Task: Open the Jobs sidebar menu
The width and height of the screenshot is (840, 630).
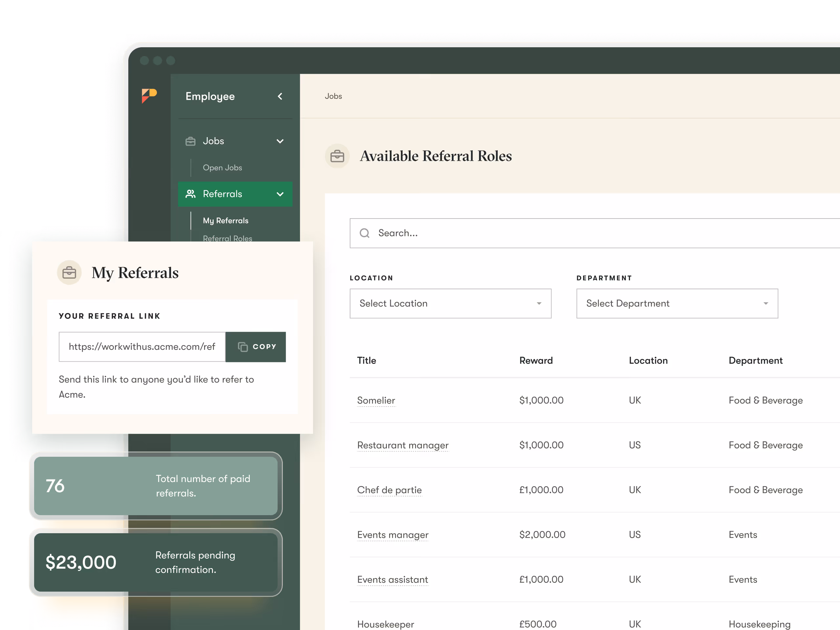Action: coord(235,141)
